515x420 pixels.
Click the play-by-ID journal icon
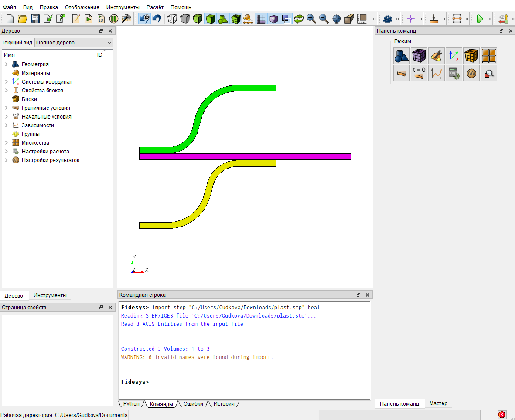(x=101, y=19)
